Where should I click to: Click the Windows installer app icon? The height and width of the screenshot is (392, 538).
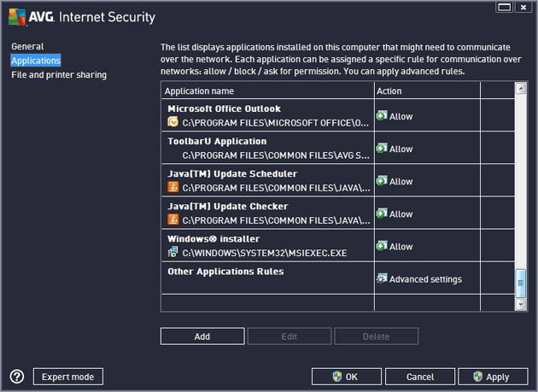173,252
